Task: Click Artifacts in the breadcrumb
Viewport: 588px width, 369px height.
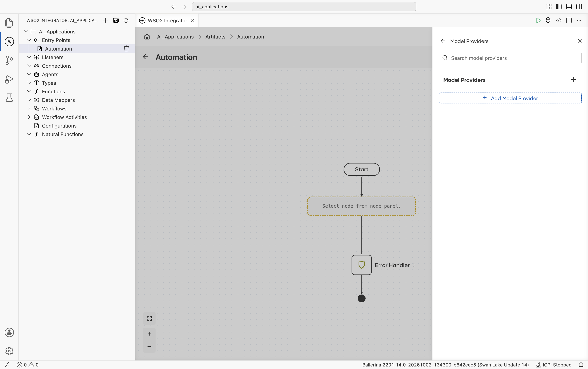Action: (215, 37)
